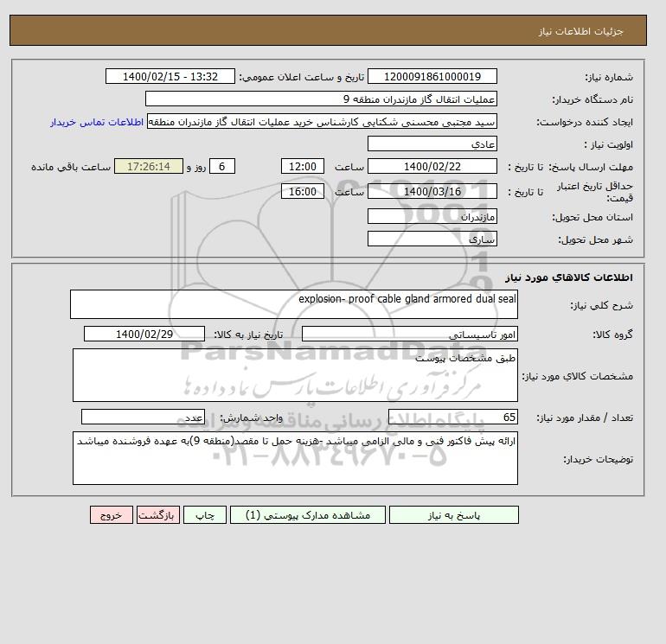Click the goods specifications box 'طبق مشخصات پیوست'
The height and width of the screenshot is (644, 666).
[x=295, y=375]
